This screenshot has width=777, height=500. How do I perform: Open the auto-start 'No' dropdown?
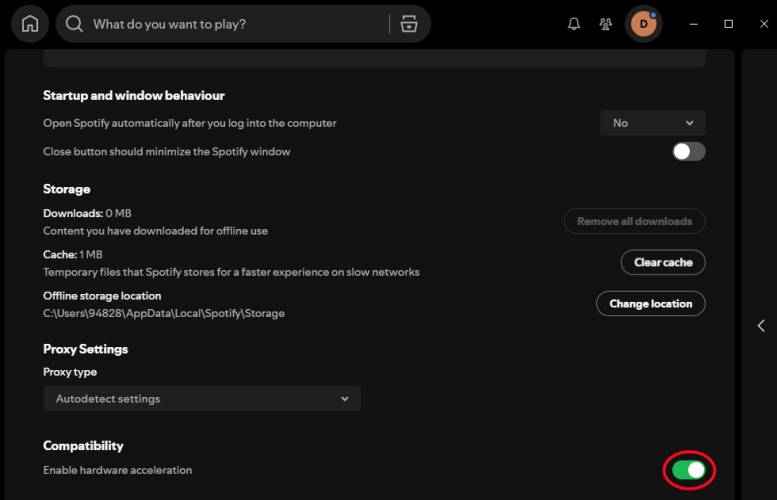[x=652, y=123]
